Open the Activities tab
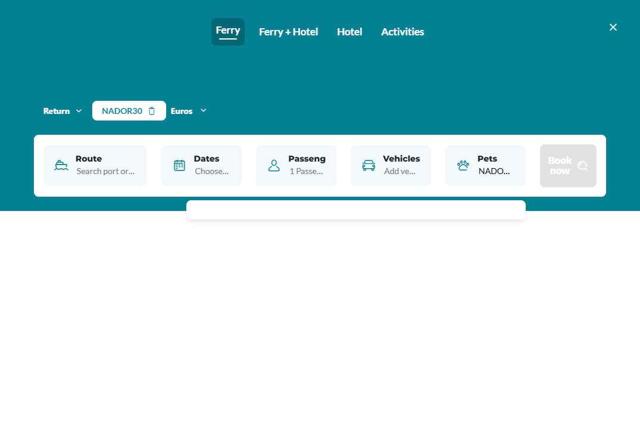This screenshot has width=640, height=444. coord(402,32)
